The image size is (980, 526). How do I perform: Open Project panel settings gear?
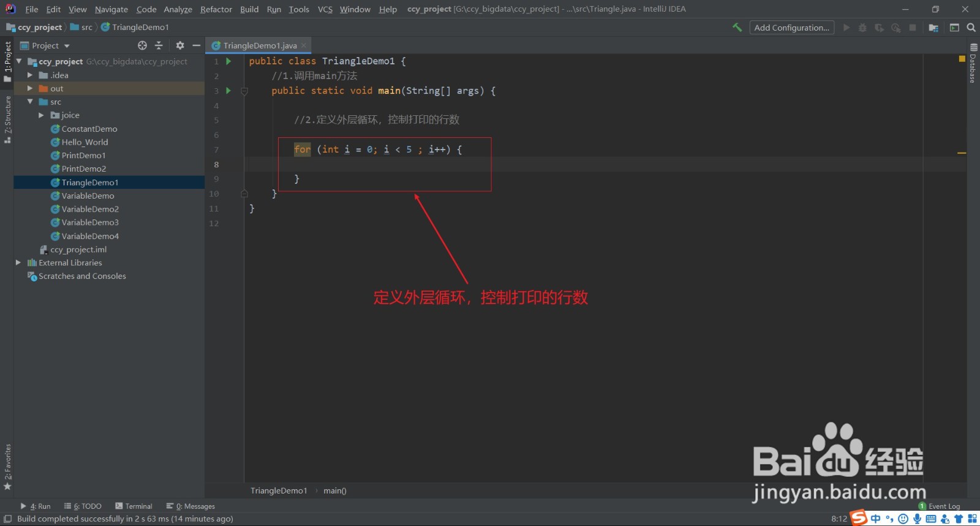click(180, 45)
